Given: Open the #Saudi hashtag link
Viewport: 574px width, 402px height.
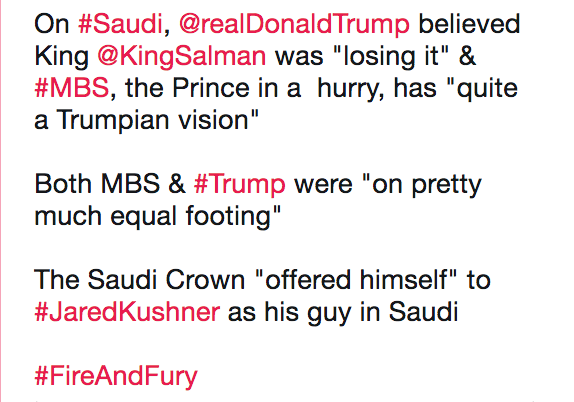Looking at the screenshot, I should (120, 24).
